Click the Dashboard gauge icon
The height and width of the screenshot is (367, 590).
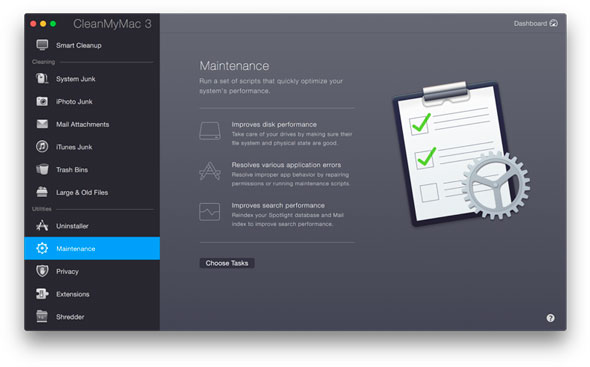coord(554,23)
